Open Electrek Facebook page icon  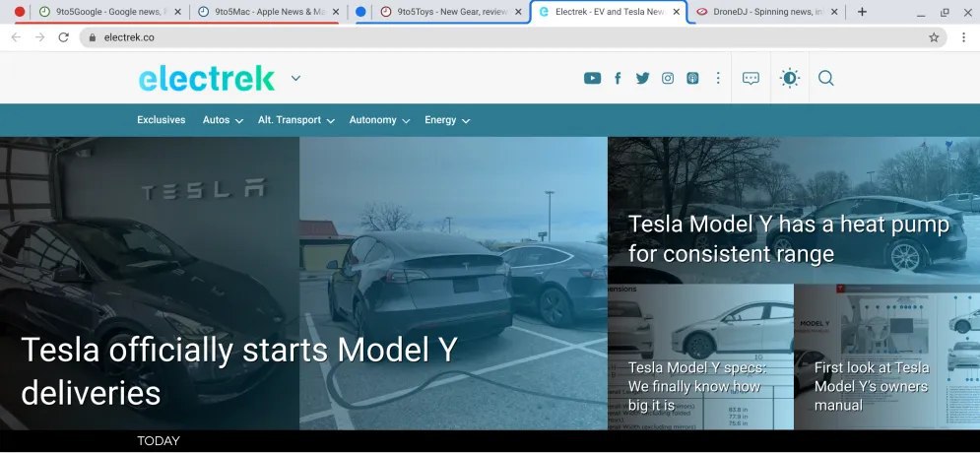618,78
